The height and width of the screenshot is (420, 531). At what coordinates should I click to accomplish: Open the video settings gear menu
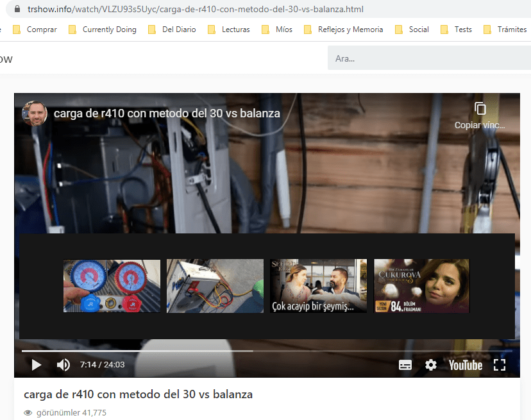pos(431,365)
